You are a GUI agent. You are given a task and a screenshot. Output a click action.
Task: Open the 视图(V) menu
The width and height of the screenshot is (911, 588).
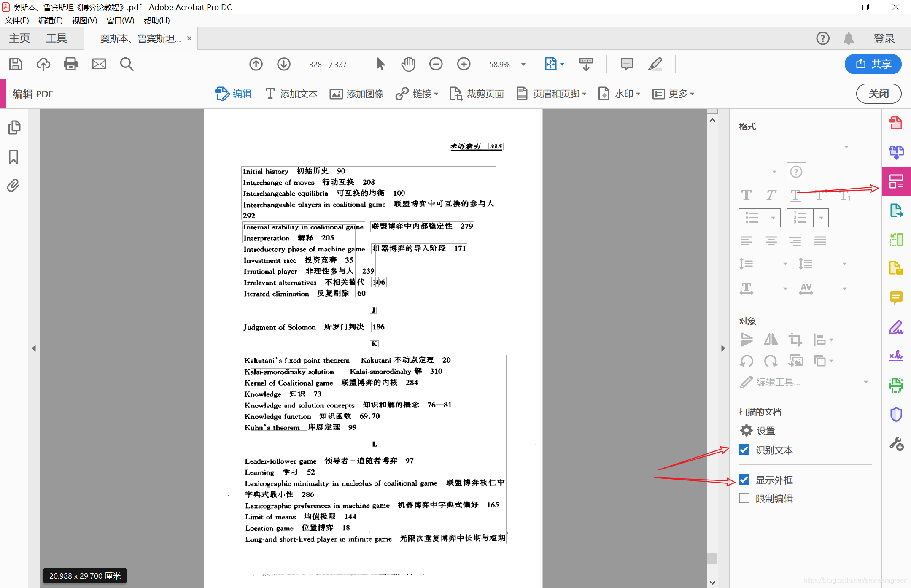point(84,20)
